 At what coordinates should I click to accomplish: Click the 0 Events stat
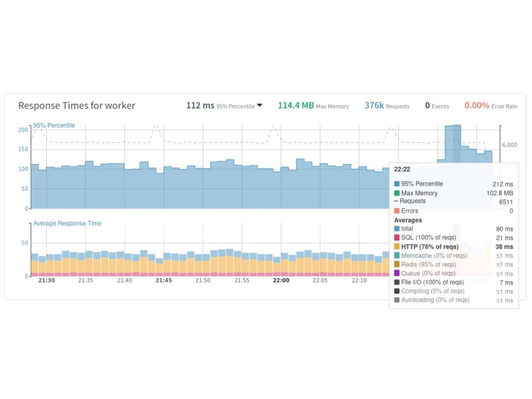click(437, 106)
